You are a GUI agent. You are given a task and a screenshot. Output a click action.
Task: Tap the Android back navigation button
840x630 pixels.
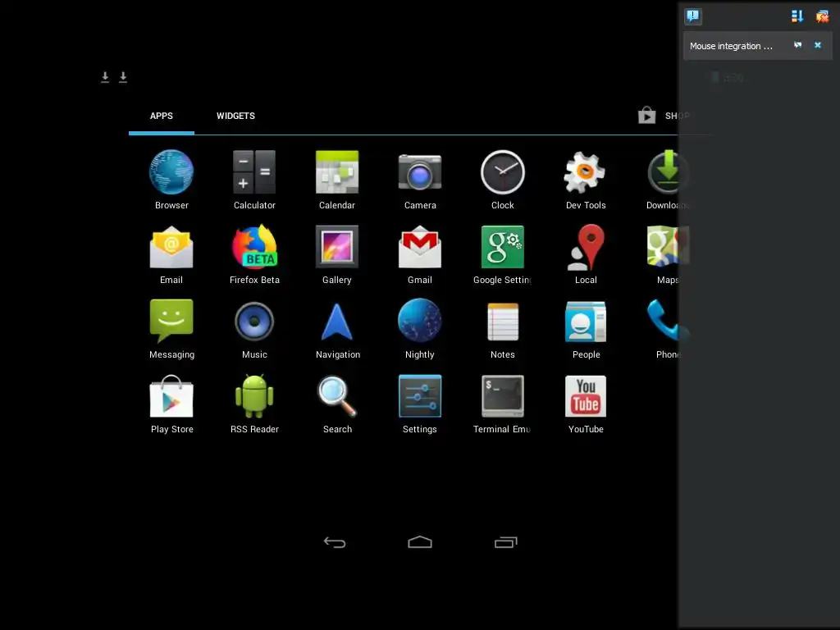pyautogui.click(x=335, y=542)
